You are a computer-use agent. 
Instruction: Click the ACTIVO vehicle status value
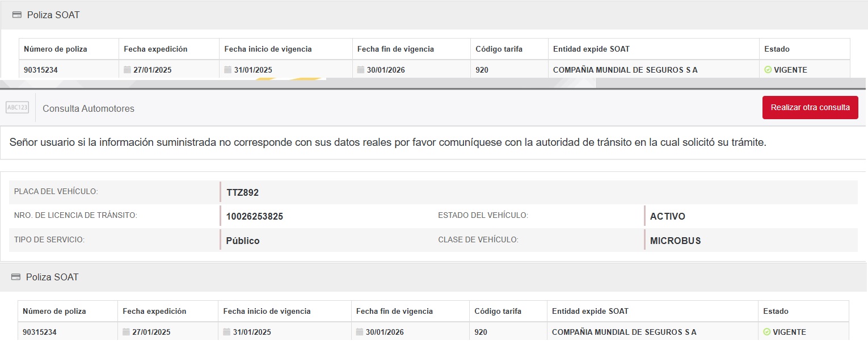pos(667,216)
